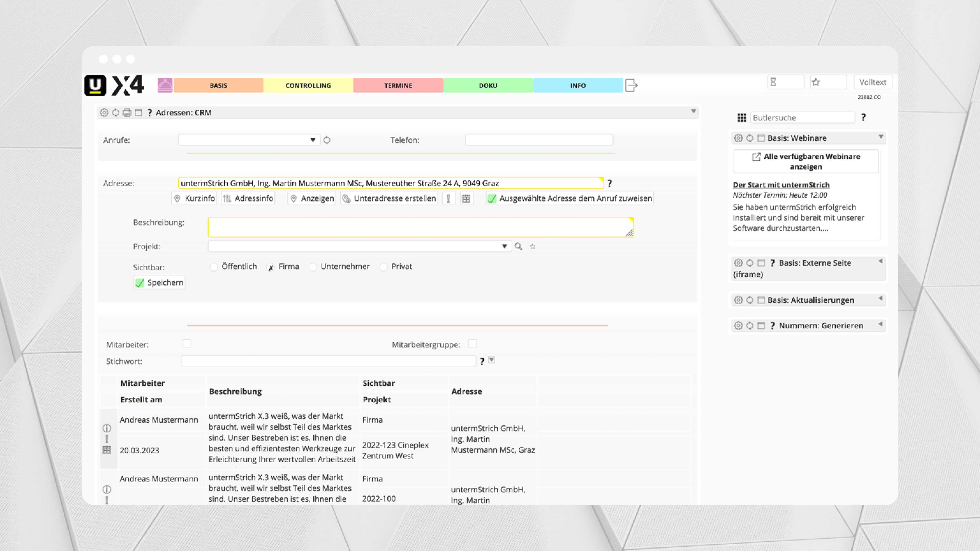This screenshot has width=980, height=551.
Task: Expand the Projekt dropdown arrow
Action: click(x=504, y=246)
